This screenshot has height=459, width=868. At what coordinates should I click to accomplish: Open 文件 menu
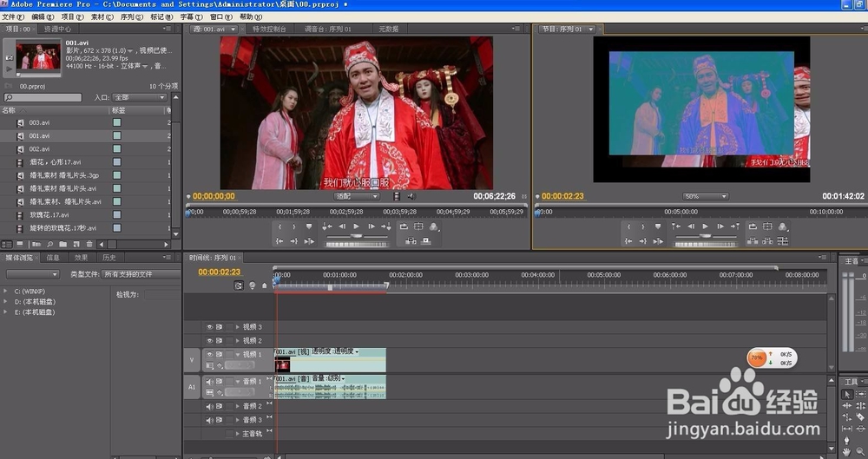tap(12, 17)
